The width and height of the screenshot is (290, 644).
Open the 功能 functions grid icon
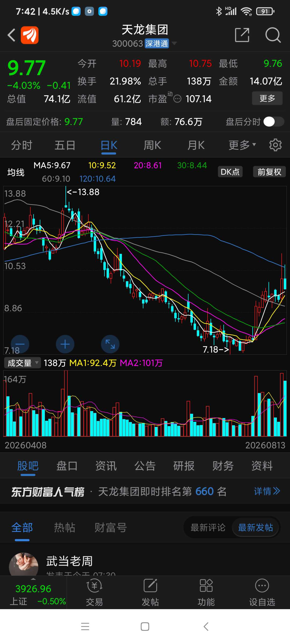click(x=206, y=592)
